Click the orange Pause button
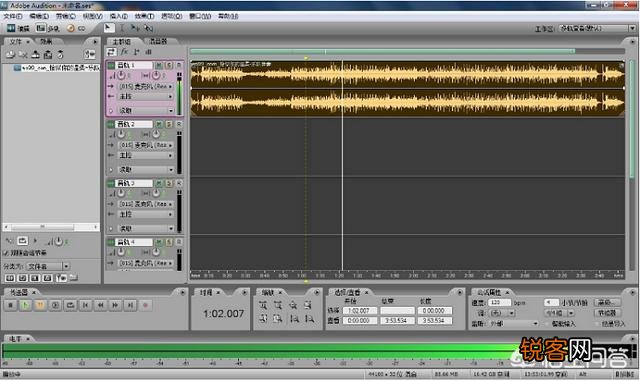Screen dimensions: 640x381 pos(40,305)
